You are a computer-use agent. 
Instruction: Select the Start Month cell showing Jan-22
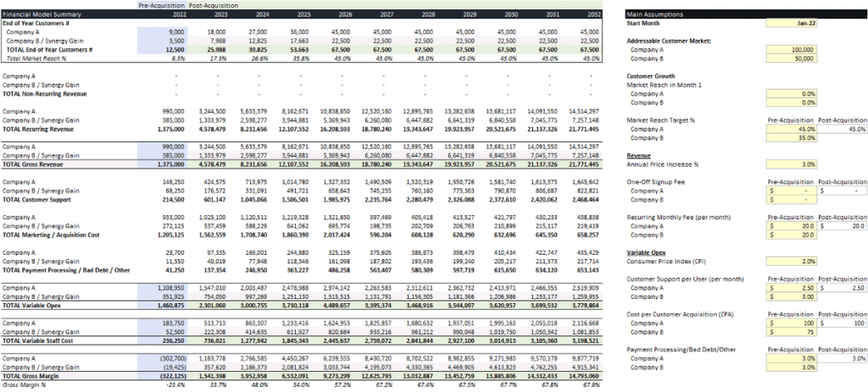point(793,24)
